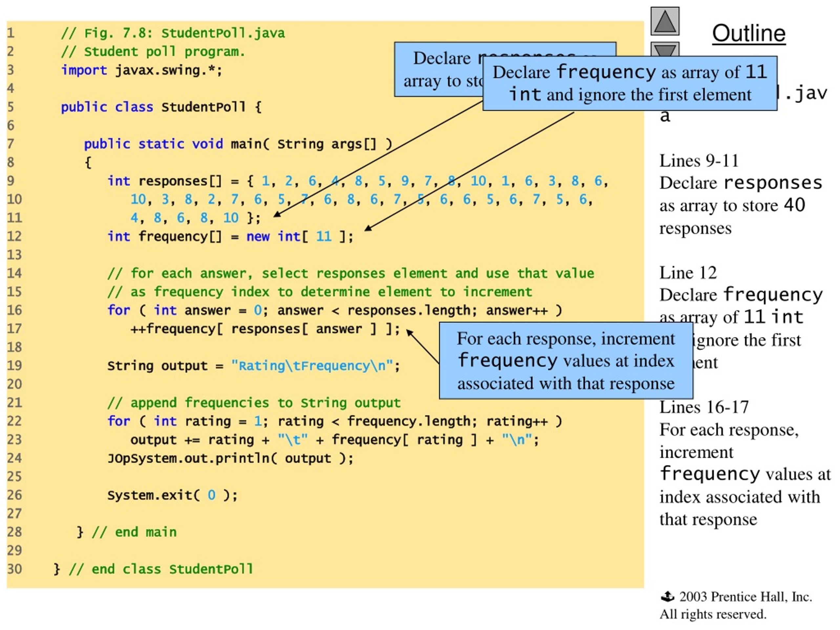Select the frequency declaration callout box

tap(630, 84)
